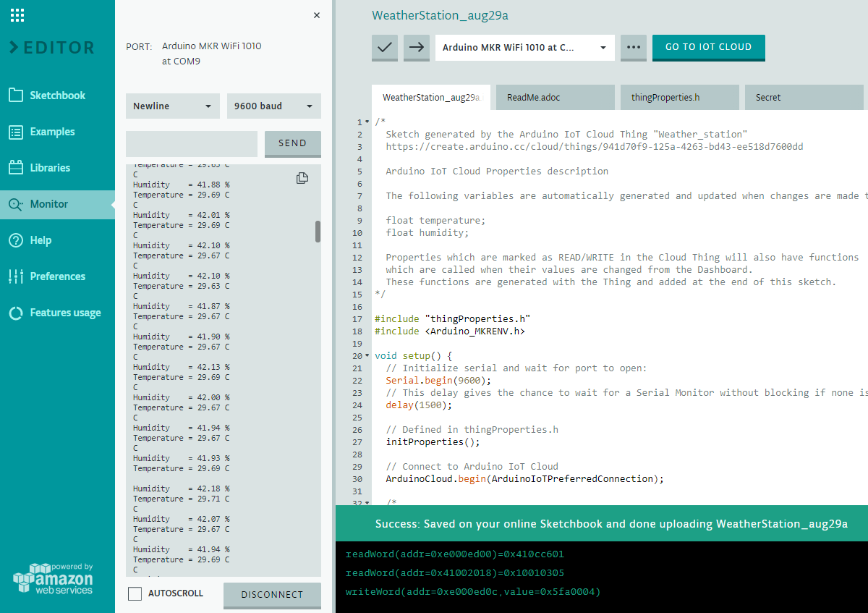Open the three-dots more options menu
The image size is (868, 613).
634,47
